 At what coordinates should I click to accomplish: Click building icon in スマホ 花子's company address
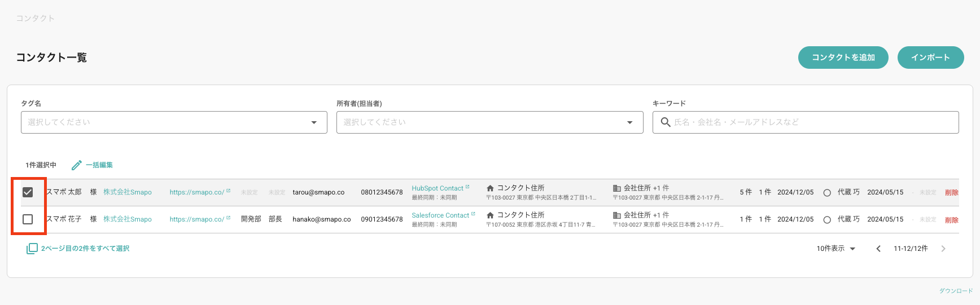[x=617, y=215]
